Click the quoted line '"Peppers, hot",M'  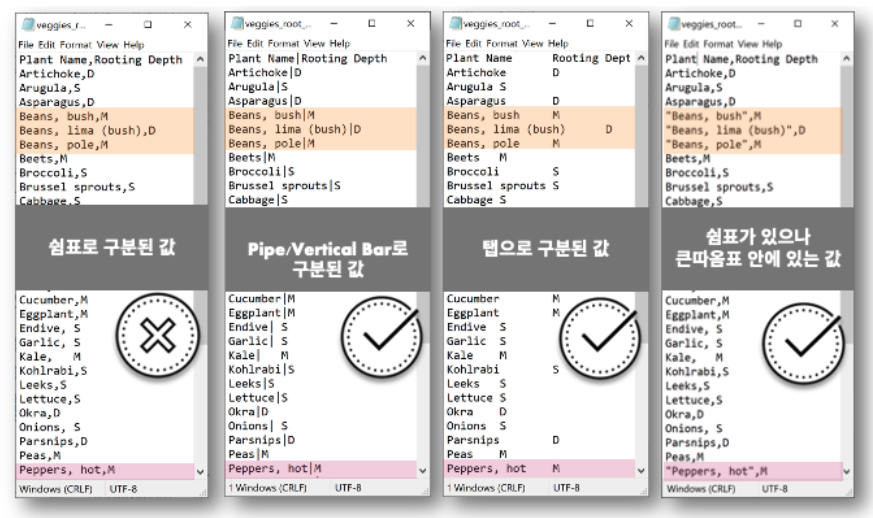click(x=716, y=471)
